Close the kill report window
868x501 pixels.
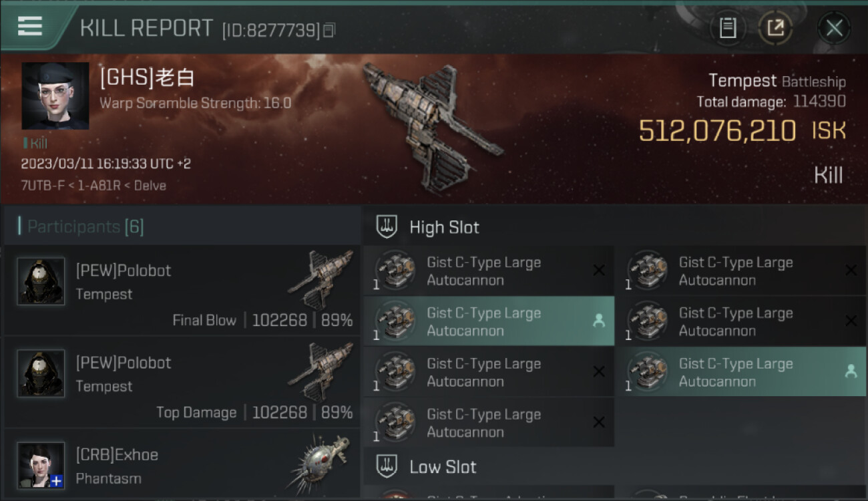click(x=834, y=27)
